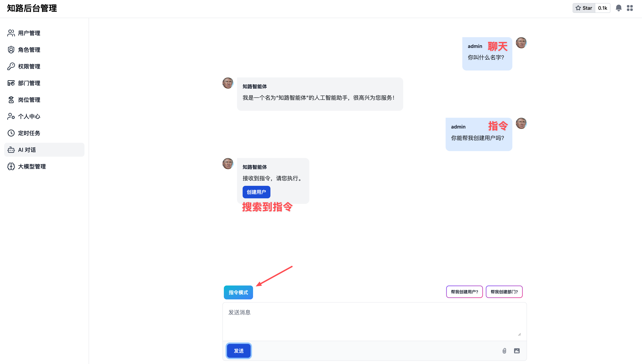Open 权限管理 via the key icon
Image resolution: width=642 pixels, height=364 pixels.
point(11,66)
